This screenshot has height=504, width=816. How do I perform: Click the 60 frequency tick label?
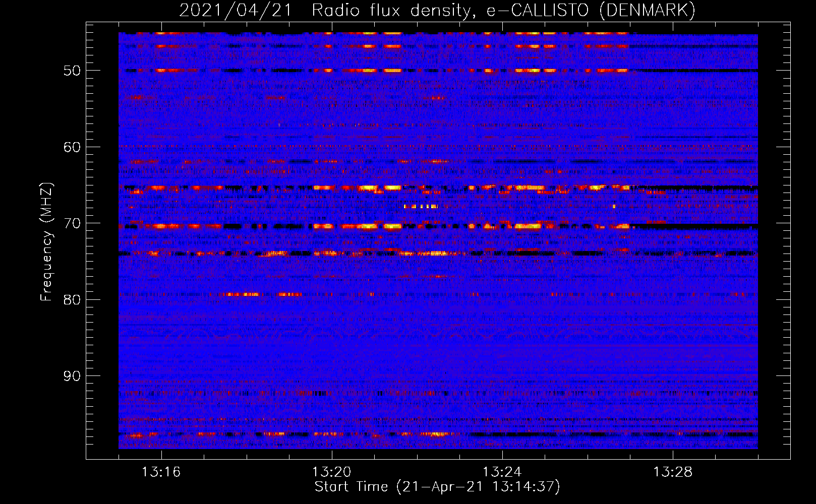pyautogui.click(x=72, y=147)
